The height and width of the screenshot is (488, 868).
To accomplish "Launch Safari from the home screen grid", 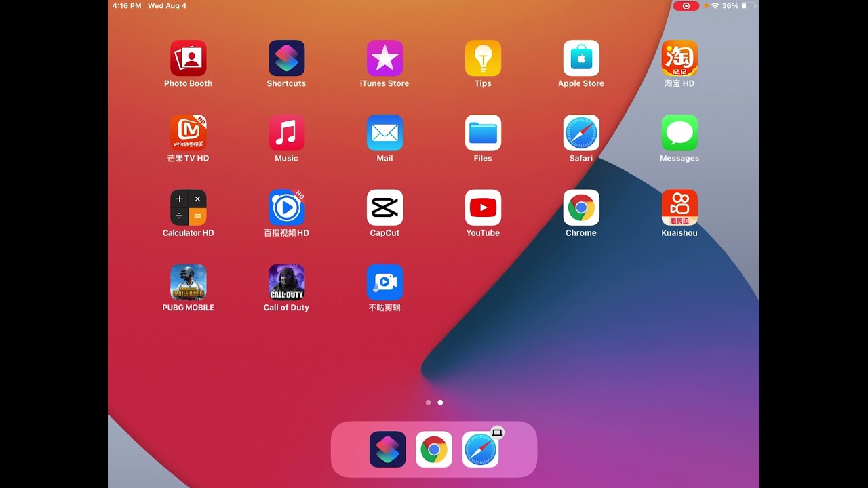I will [x=581, y=133].
